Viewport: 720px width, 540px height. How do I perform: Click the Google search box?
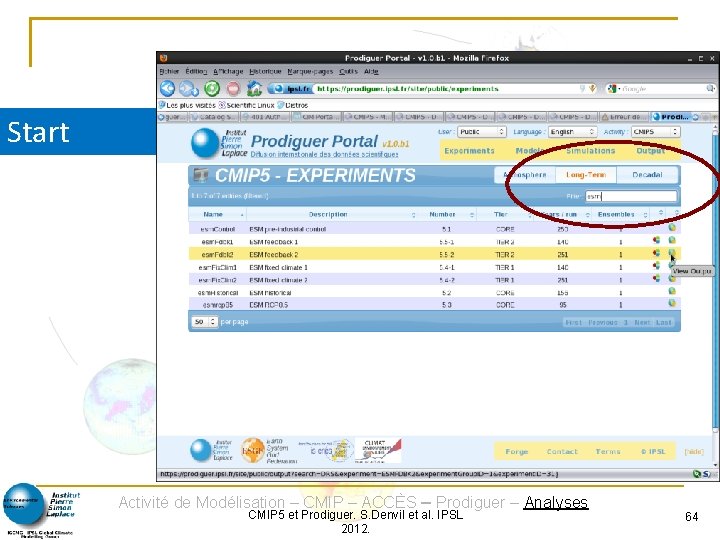click(662, 89)
